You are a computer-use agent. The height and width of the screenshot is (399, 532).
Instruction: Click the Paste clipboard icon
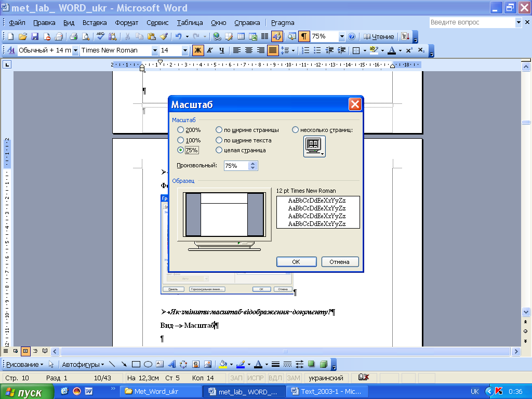point(152,36)
